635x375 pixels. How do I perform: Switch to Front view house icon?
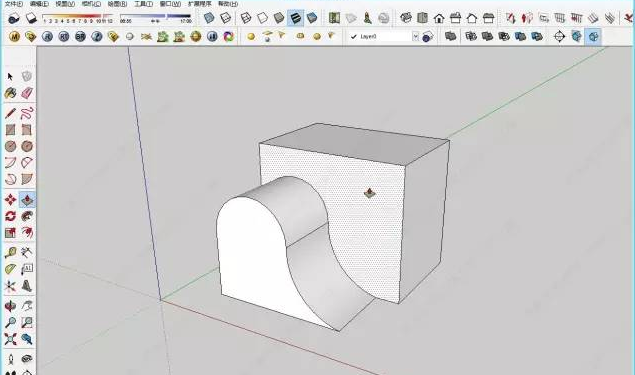click(x=439, y=18)
